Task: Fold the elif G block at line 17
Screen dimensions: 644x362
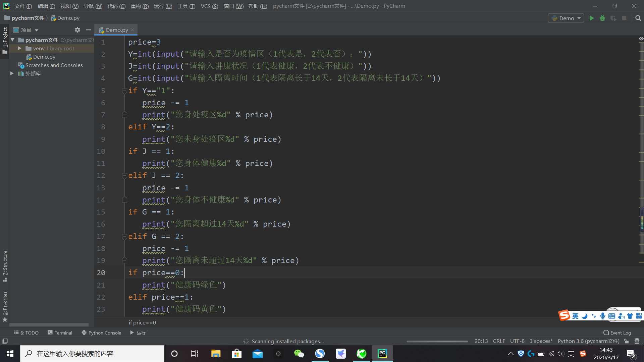Action: coord(124,236)
